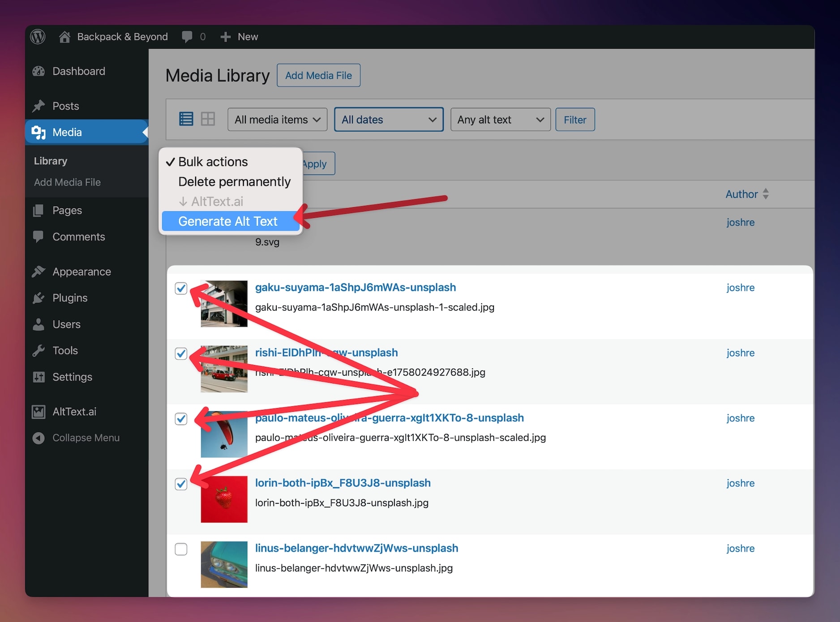Switch to grid view icon
This screenshot has height=622, width=840.
(x=208, y=119)
